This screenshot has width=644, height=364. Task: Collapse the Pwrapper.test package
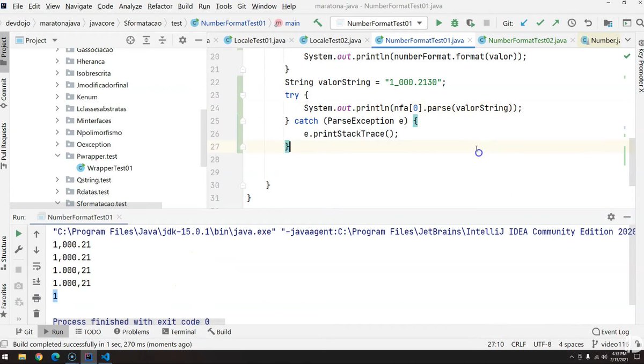(x=57, y=156)
